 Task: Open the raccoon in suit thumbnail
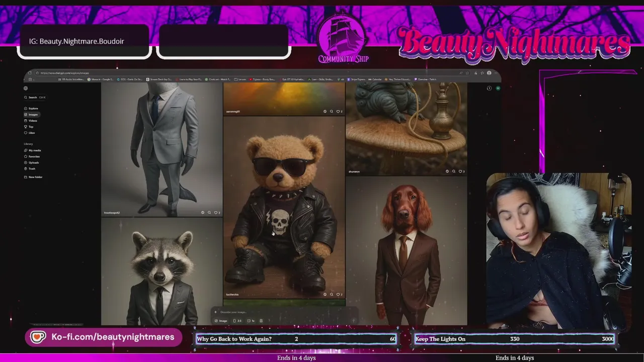[162, 272]
